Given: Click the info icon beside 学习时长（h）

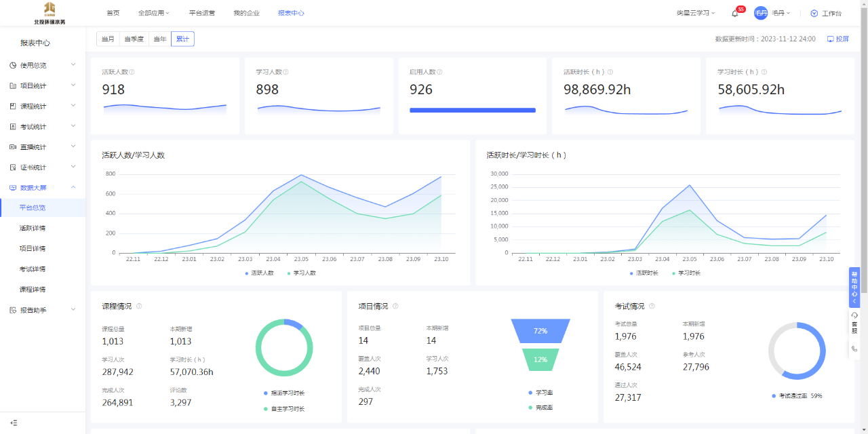Looking at the screenshot, I should pos(764,72).
